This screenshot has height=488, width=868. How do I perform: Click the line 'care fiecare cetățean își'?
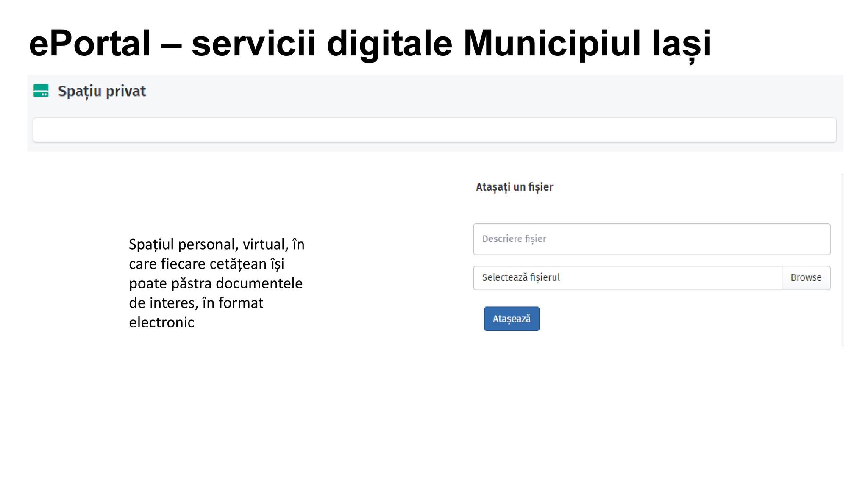[x=206, y=264]
